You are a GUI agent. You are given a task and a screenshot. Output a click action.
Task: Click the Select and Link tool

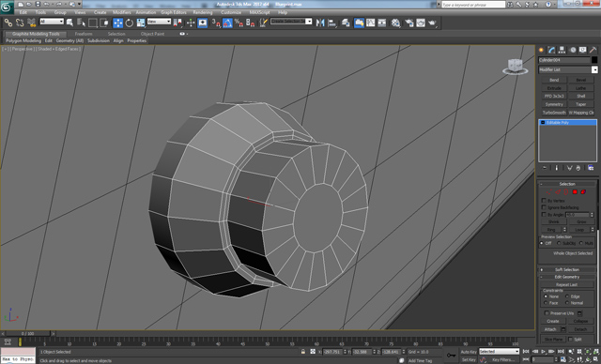click(8, 23)
